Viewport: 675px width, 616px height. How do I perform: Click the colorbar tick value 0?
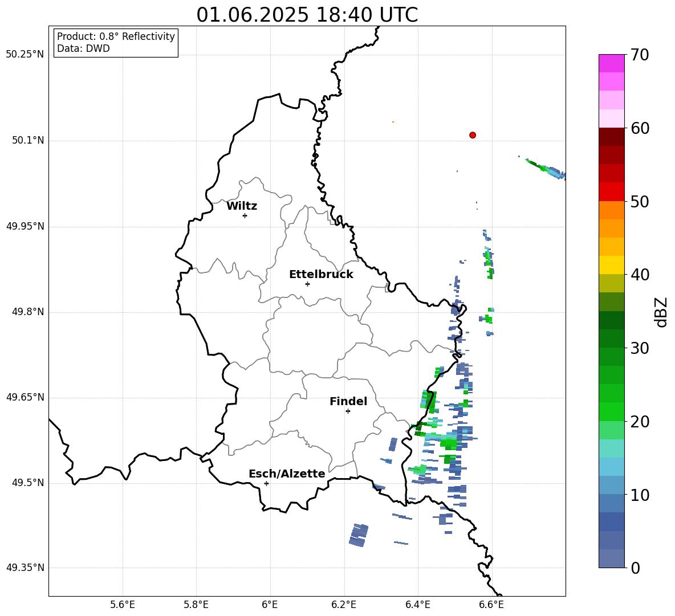pyautogui.click(x=636, y=568)
